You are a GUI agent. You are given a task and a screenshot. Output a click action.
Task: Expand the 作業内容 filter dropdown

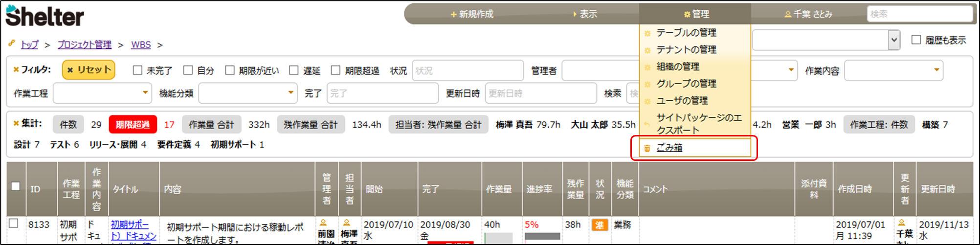(936, 70)
